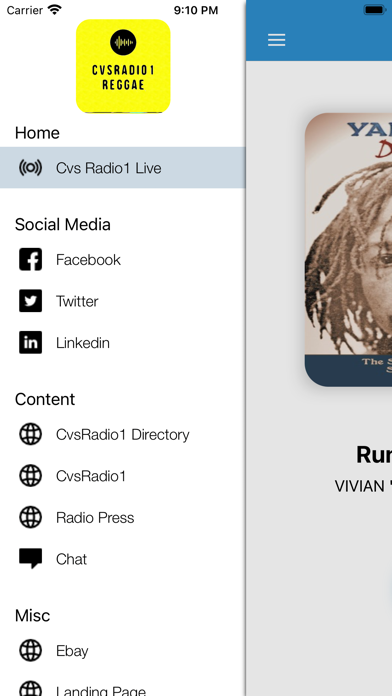This screenshot has height=696, width=392.
Task: Select the CvsRadio1 content item
Action: [x=123, y=476]
